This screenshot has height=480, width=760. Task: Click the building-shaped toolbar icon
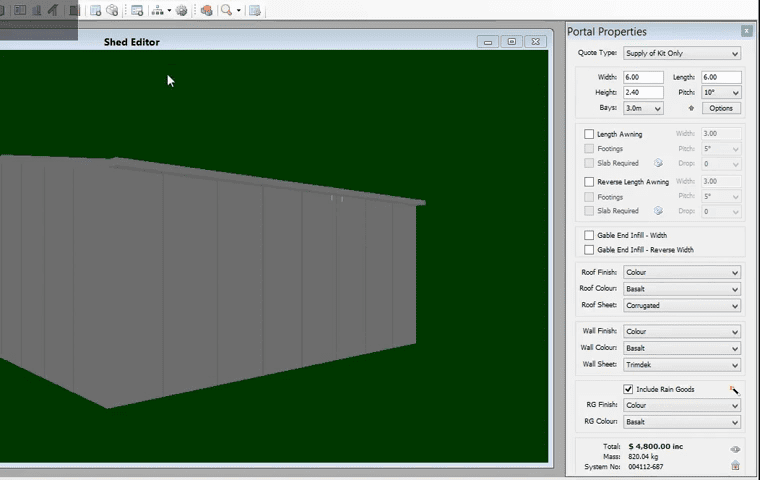click(x=36, y=10)
